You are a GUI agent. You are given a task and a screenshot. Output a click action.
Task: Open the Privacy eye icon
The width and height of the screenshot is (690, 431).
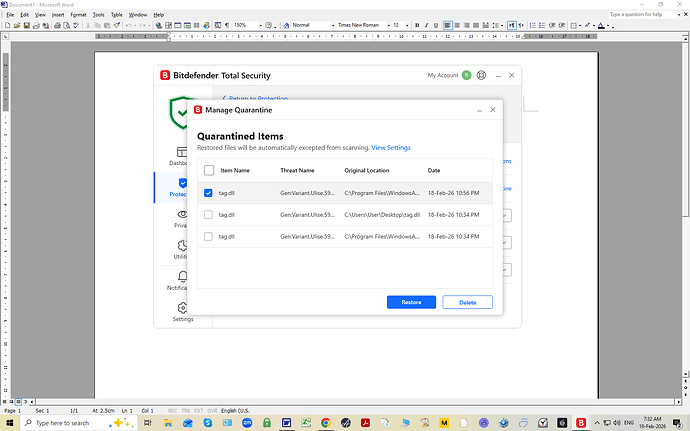pyautogui.click(x=182, y=215)
